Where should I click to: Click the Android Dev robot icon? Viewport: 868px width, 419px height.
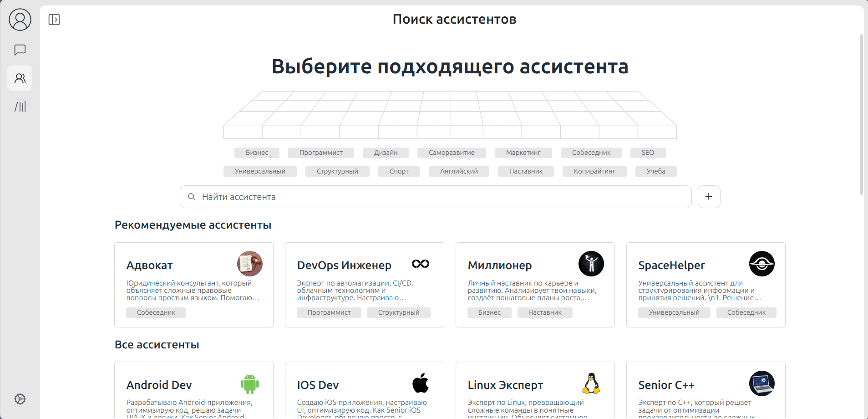tap(249, 383)
